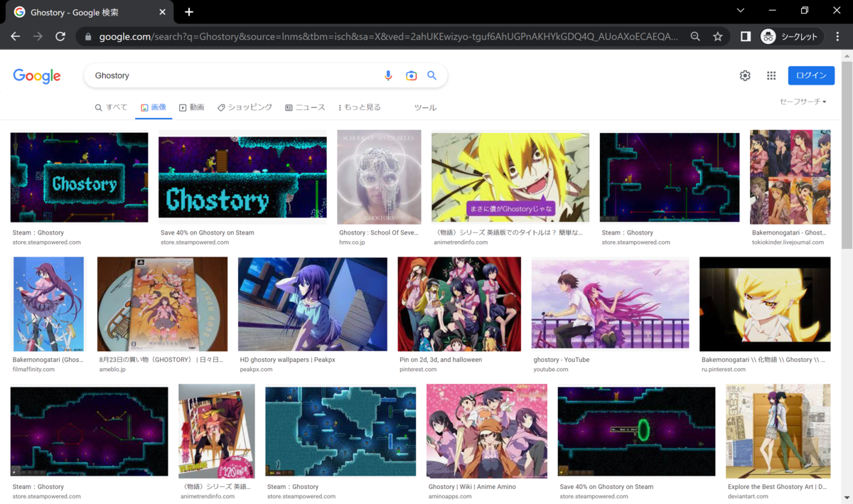Screen dimensions: 853x504
Task: Click 'Bakemonogatari - Ghost...' livejournal caption
Action: pos(789,232)
